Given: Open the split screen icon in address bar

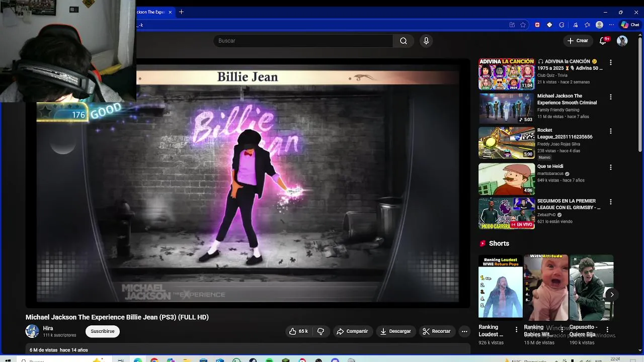Looking at the screenshot, I should pyautogui.click(x=512, y=25).
